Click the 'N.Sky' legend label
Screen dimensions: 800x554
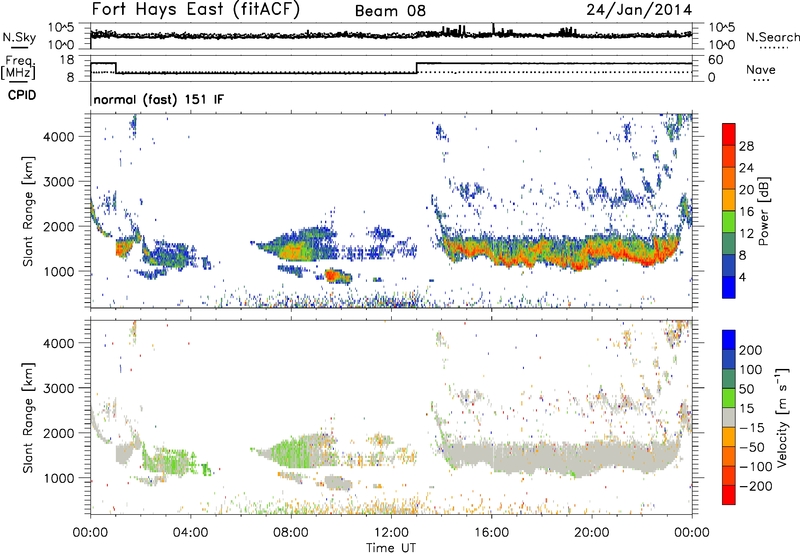click(19, 37)
